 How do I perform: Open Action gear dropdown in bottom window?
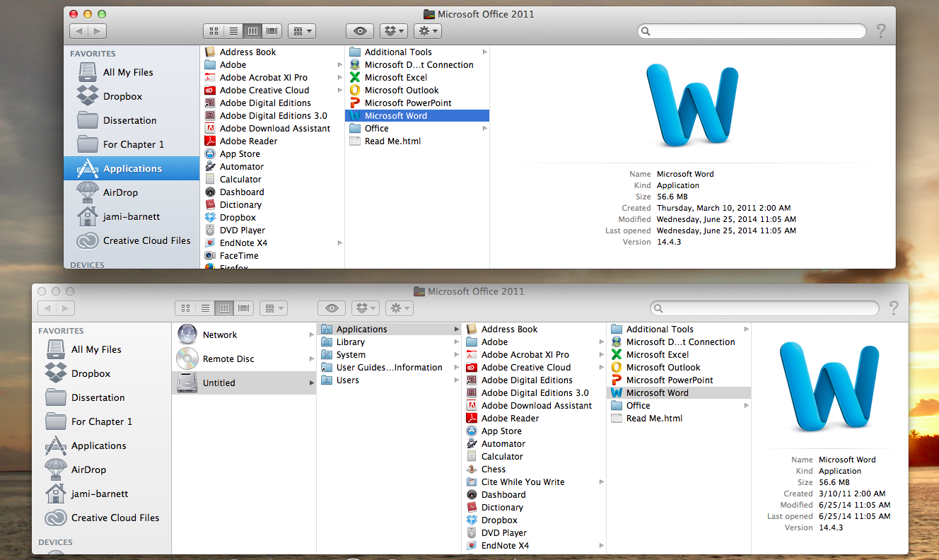[x=399, y=308]
